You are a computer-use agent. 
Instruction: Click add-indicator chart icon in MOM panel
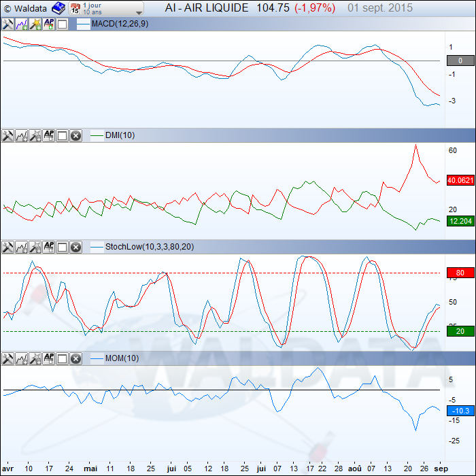pos(22,358)
